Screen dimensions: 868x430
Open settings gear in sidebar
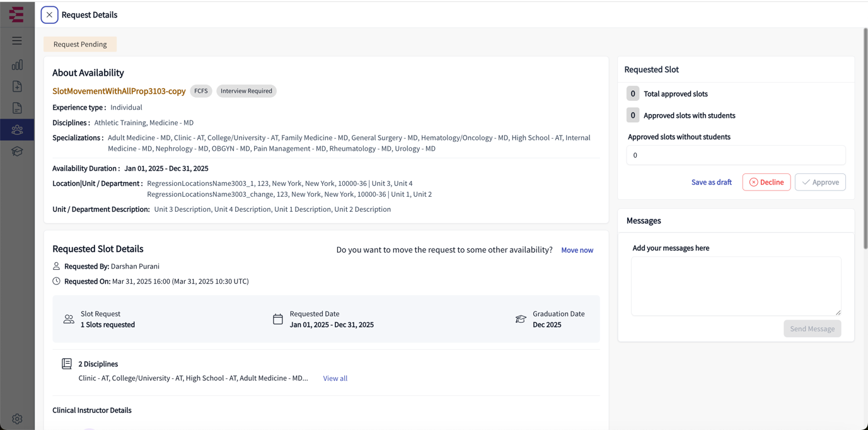(x=17, y=419)
